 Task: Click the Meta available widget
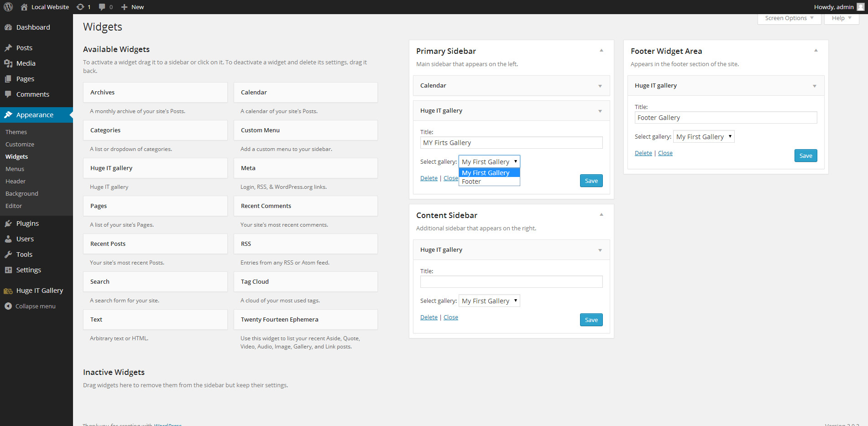coord(306,168)
